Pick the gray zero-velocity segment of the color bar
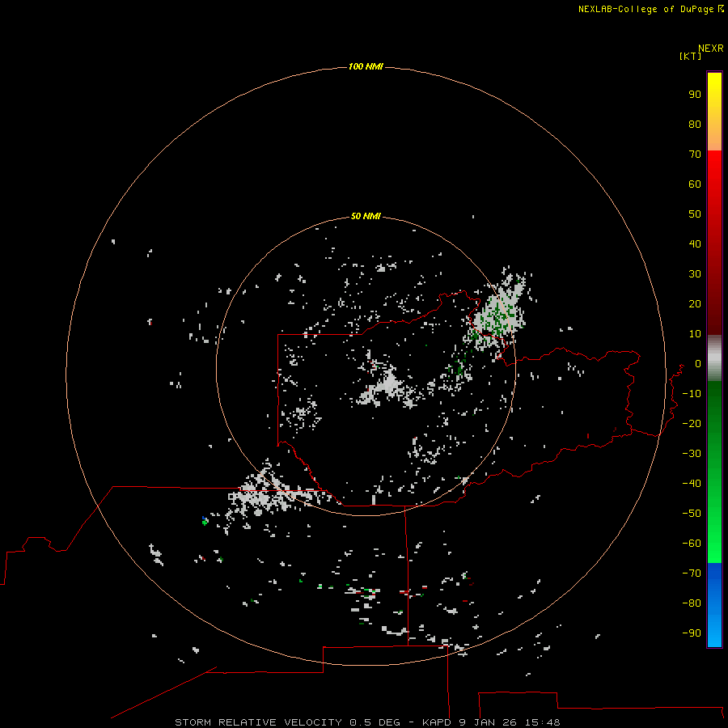The image size is (728, 728). (714, 358)
